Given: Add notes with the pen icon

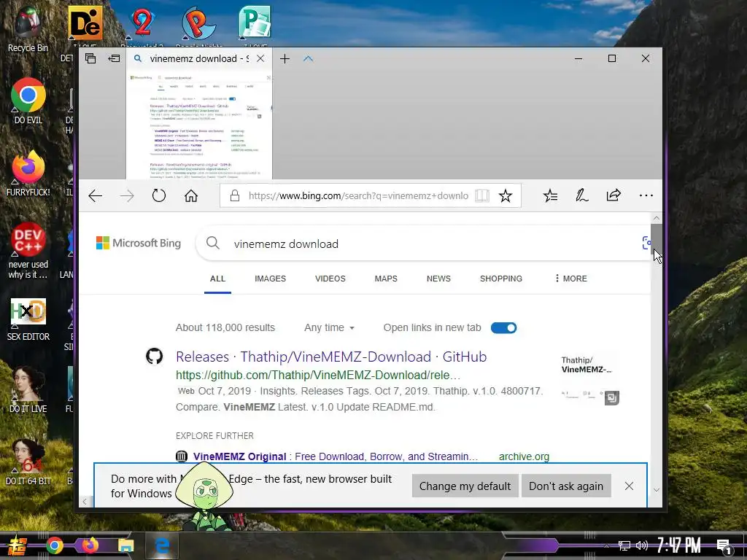Looking at the screenshot, I should point(581,195).
